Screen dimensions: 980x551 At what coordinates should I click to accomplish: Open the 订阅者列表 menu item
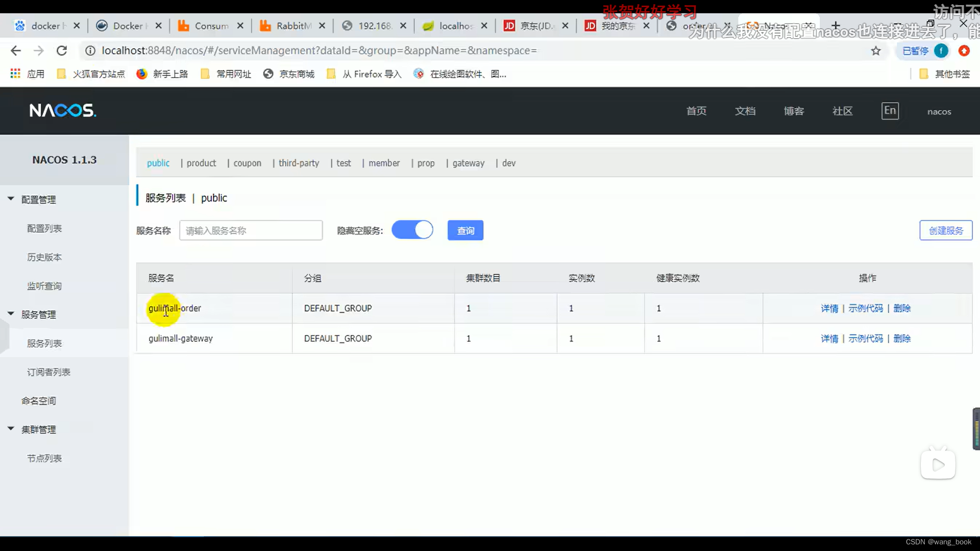tap(49, 372)
